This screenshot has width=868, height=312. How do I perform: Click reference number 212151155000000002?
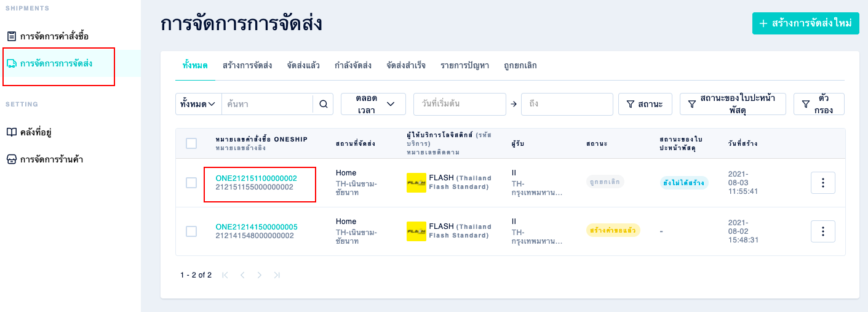pos(255,187)
